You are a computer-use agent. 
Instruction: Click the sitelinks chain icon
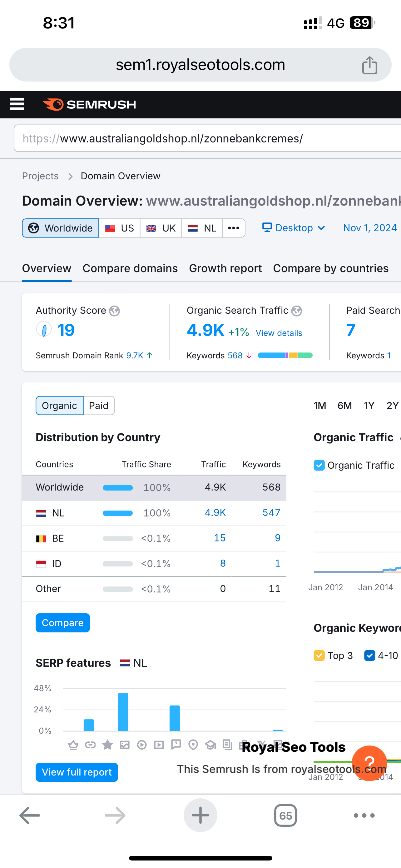(x=90, y=745)
